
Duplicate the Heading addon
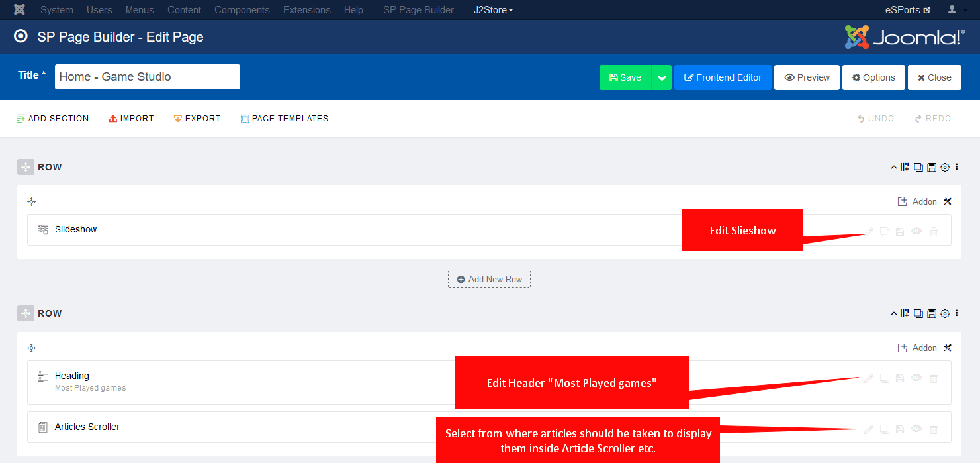tap(884, 378)
